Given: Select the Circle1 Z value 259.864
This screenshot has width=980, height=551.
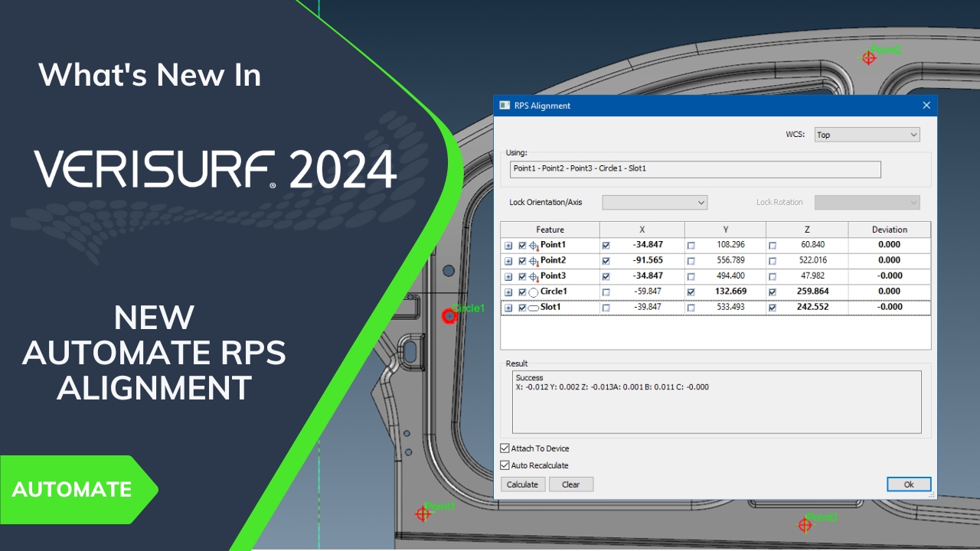Looking at the screenshot, I should pyautogui.click(x=813, y=292).
